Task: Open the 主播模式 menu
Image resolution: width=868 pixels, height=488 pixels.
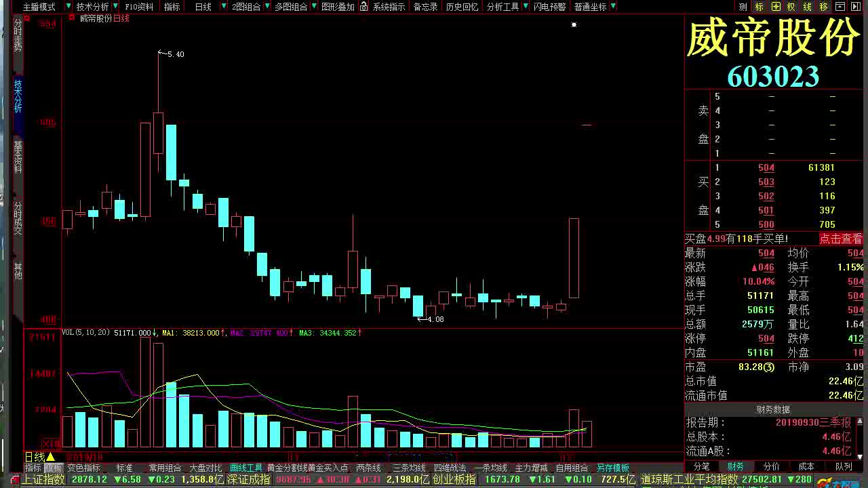Action: coord(39,6)
